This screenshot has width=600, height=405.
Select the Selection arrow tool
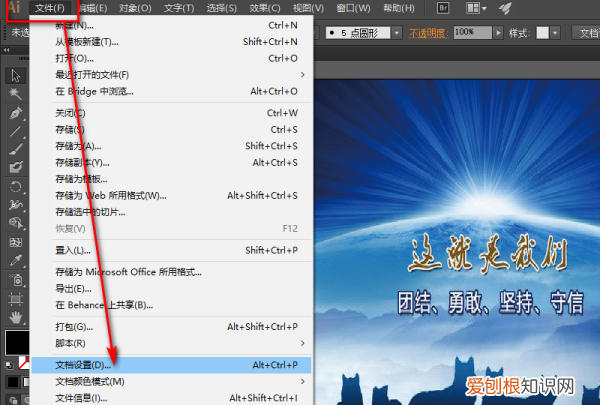pyautogui.click(x=16, y=75)
